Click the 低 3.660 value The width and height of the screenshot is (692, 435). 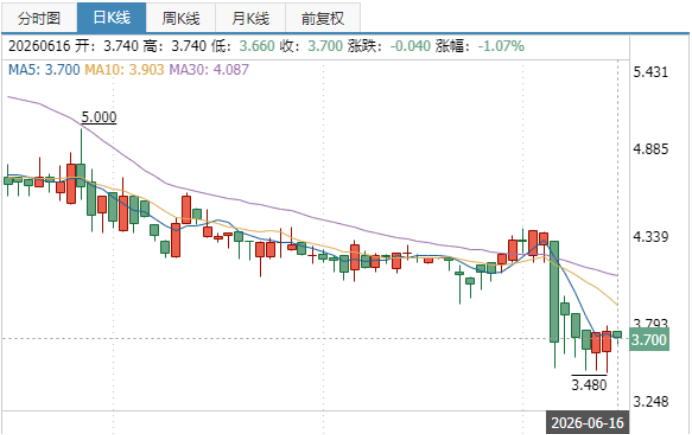(257, 46)
